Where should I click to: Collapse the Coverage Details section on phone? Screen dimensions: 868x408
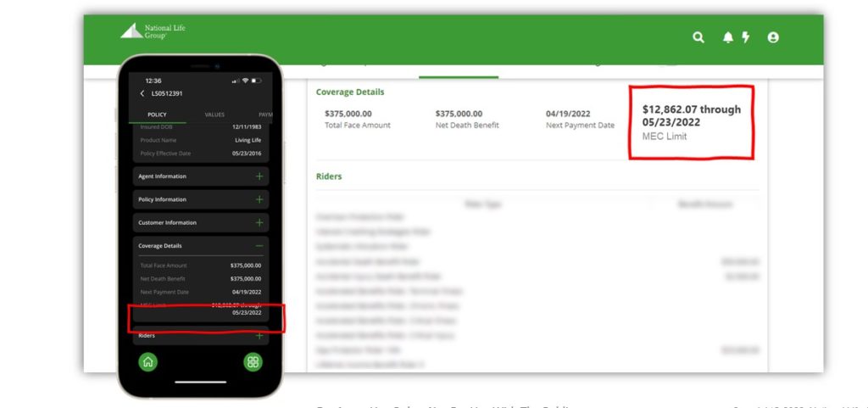(x=259, y=246)
